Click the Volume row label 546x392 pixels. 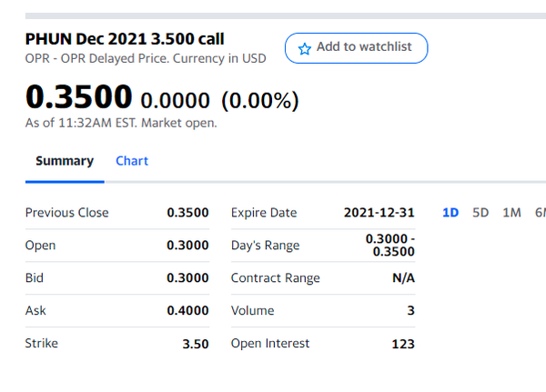[x=253, y=311]
